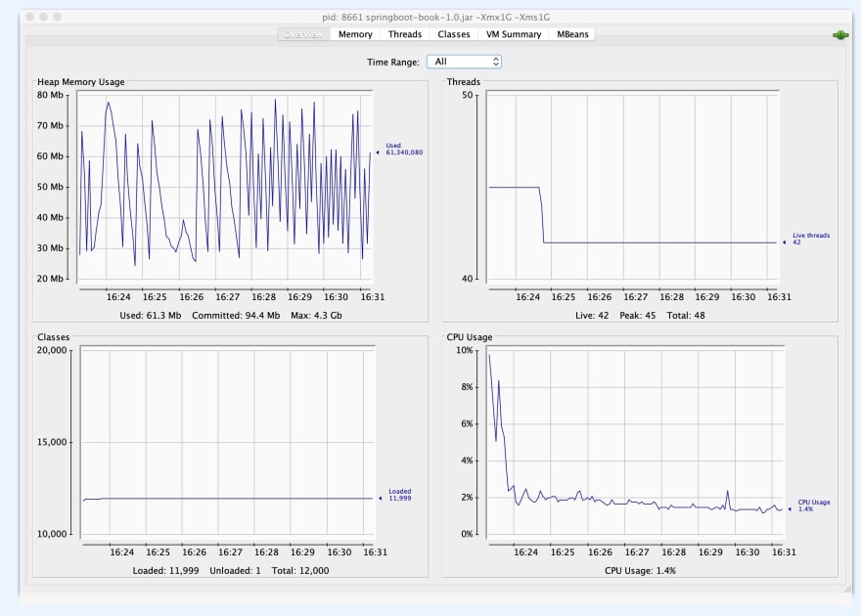Click the '80 Mb' heap axis label

point(50,95)
